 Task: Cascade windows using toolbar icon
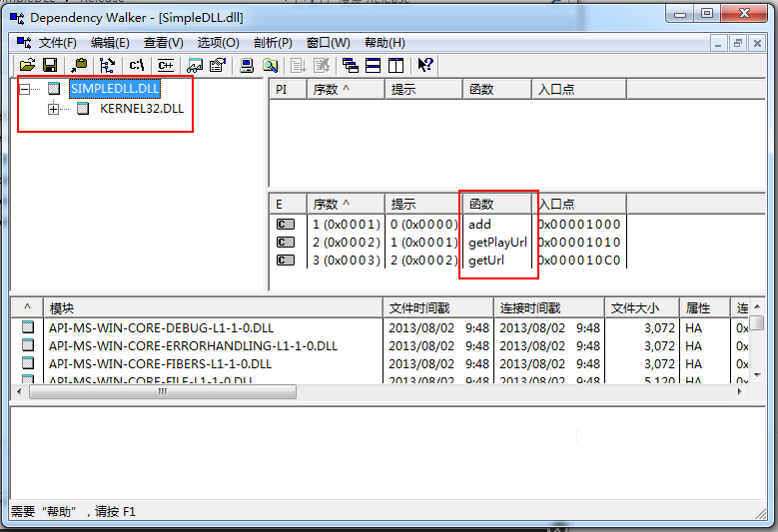coord(350,65)
